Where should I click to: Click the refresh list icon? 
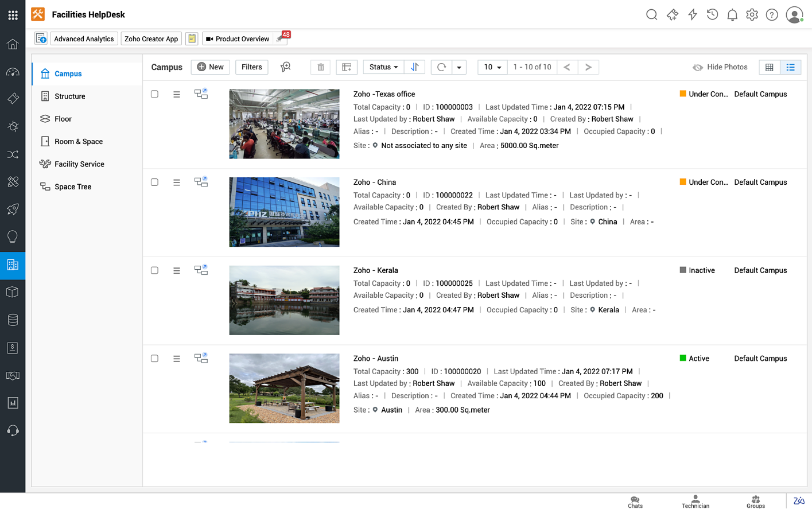click(x=441, y=67)
